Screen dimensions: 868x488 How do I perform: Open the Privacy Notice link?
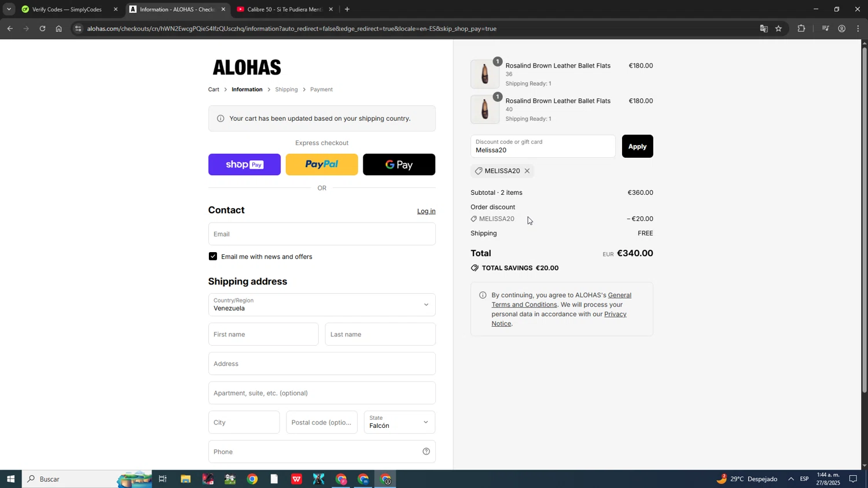pyautogui.click(x=558, y=319)
